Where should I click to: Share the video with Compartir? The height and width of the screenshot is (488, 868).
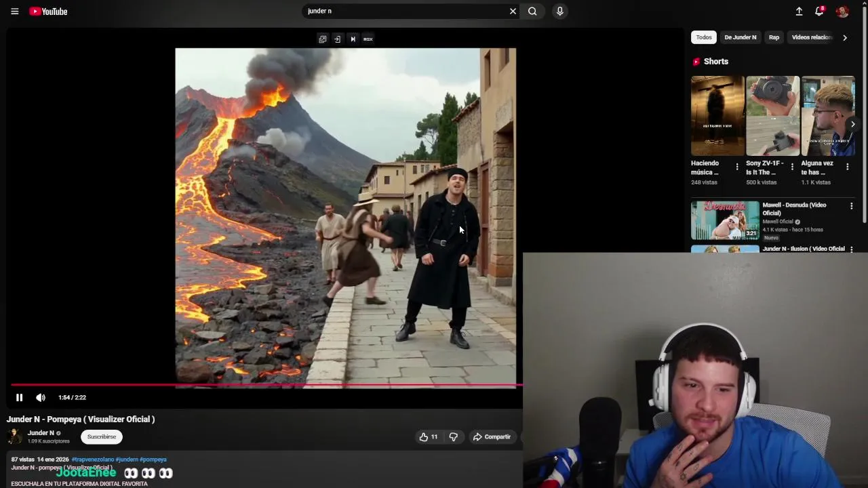point(492,437)
